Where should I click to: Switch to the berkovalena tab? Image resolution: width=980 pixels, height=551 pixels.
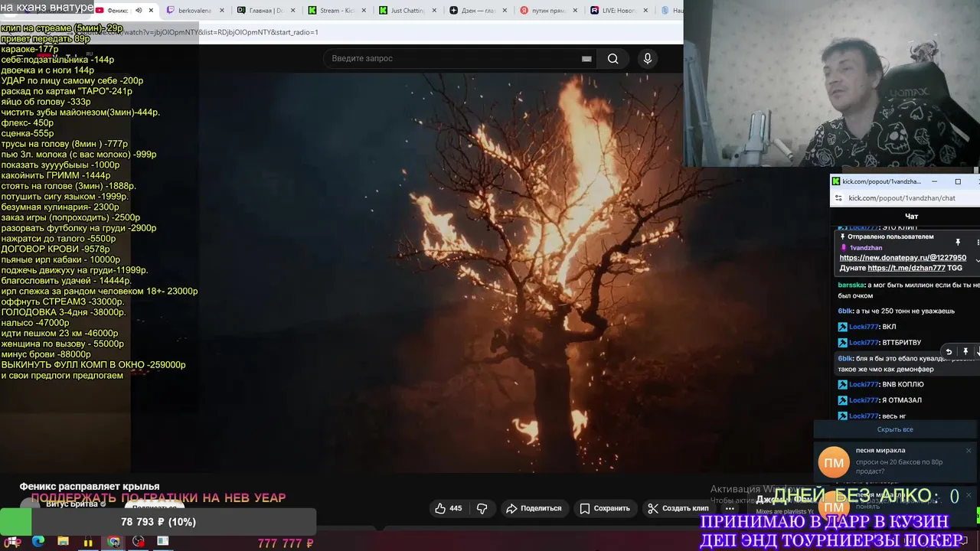pyautogui.click(x=194, y=11)
